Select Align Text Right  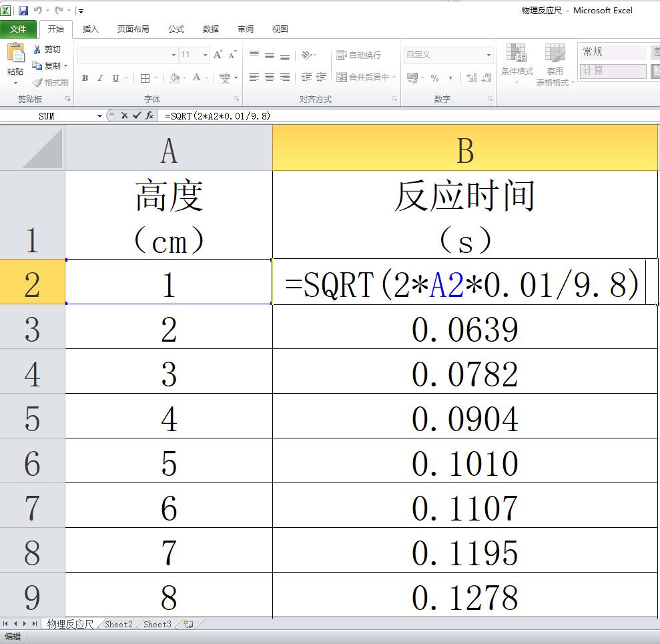coord(285,77)
